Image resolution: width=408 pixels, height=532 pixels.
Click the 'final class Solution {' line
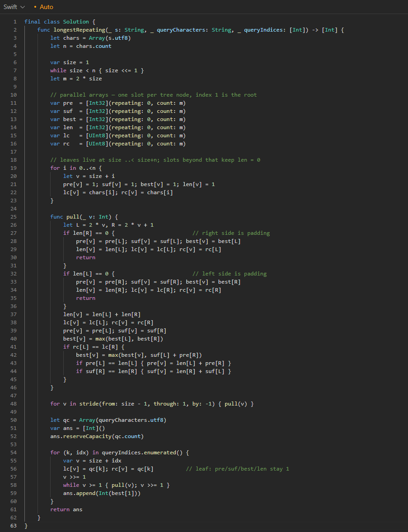(x=60, y=22)
